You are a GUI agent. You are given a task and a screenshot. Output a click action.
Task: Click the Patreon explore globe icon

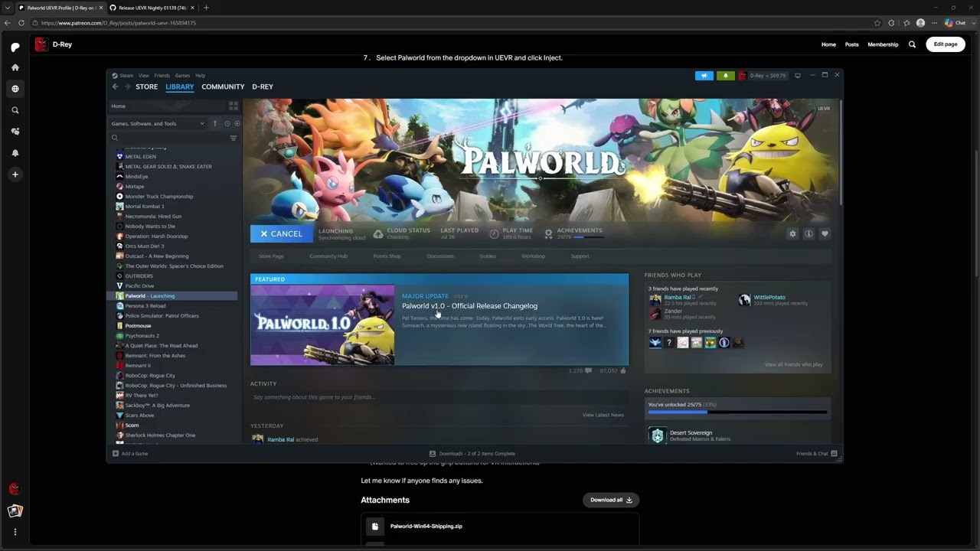pyautogui.click(x=15, y=89)
